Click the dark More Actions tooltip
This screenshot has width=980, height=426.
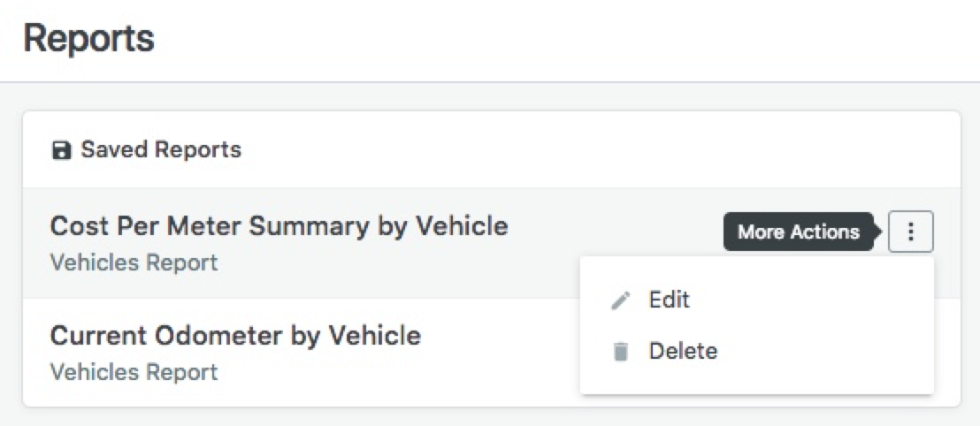coord(798,232)
